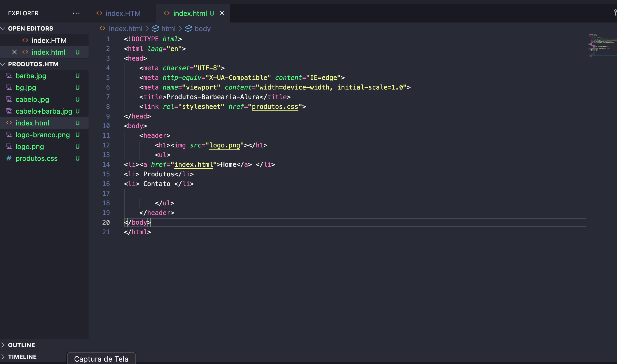Click the minimap code preview

[602, 46]
